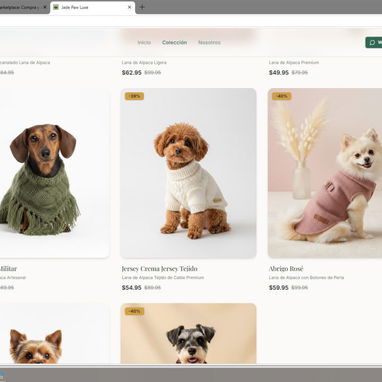This screenshot has width=382, height=382.
Task: Open the Yorkshire terrier product image
Action: (x=54, y=333)
